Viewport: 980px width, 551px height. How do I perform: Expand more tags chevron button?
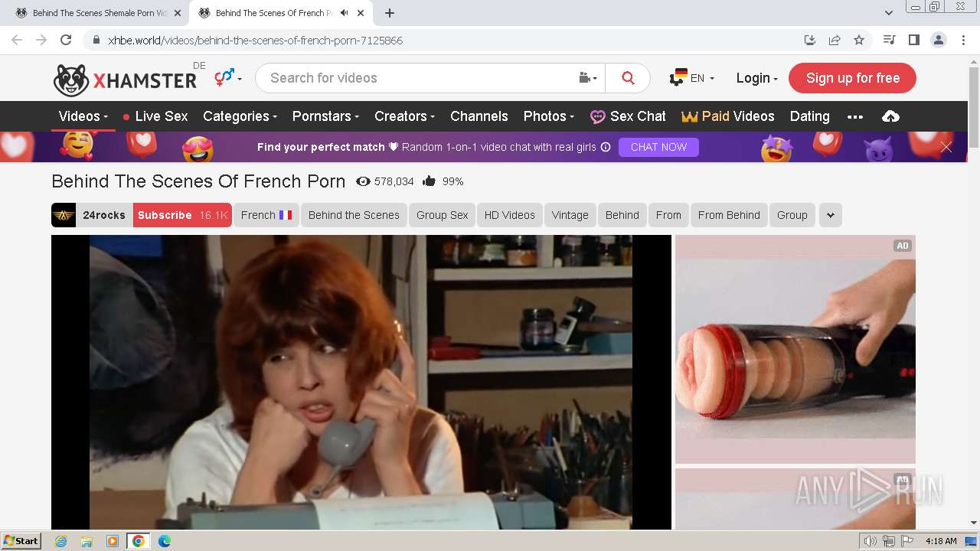point(830,215)
